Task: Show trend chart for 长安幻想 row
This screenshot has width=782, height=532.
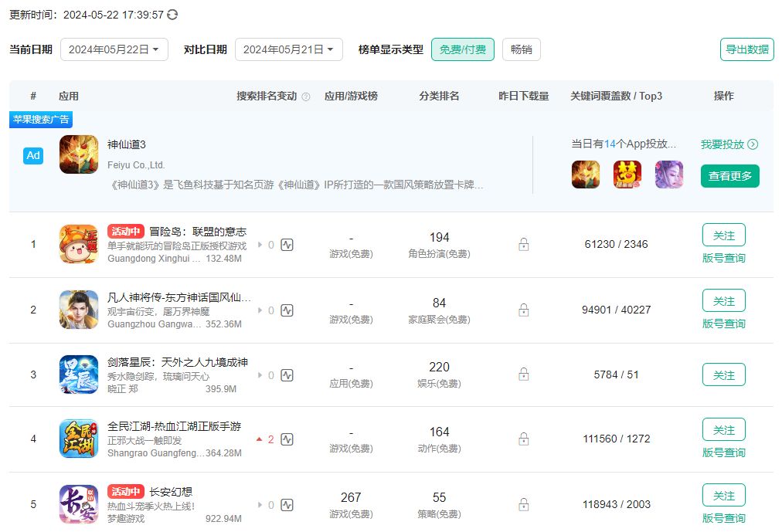Action: point(287,505)
